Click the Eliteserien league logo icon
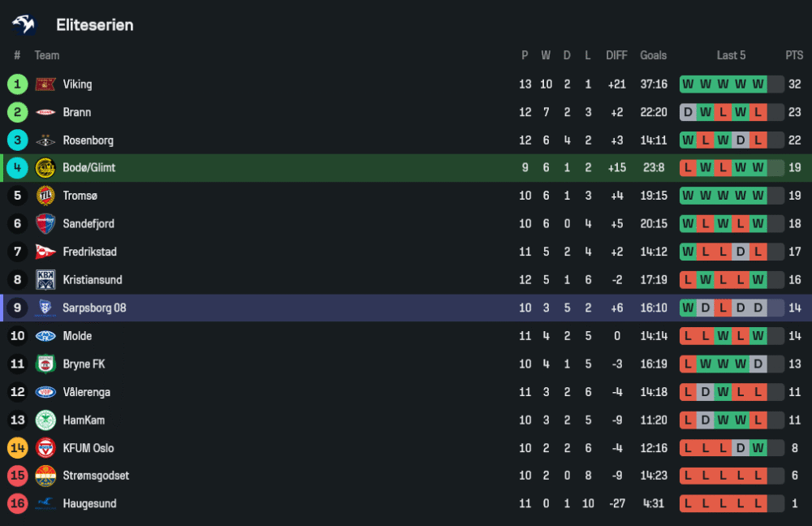 24,24
